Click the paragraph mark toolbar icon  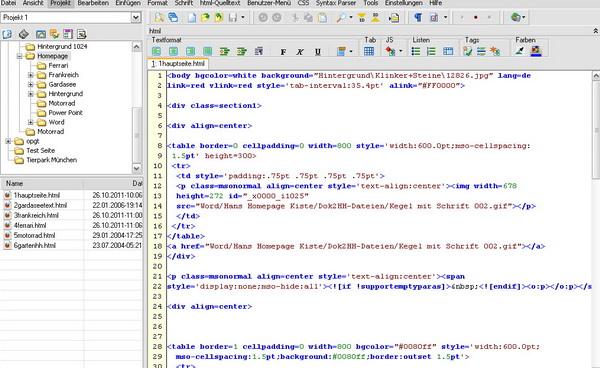coord(418,17)
